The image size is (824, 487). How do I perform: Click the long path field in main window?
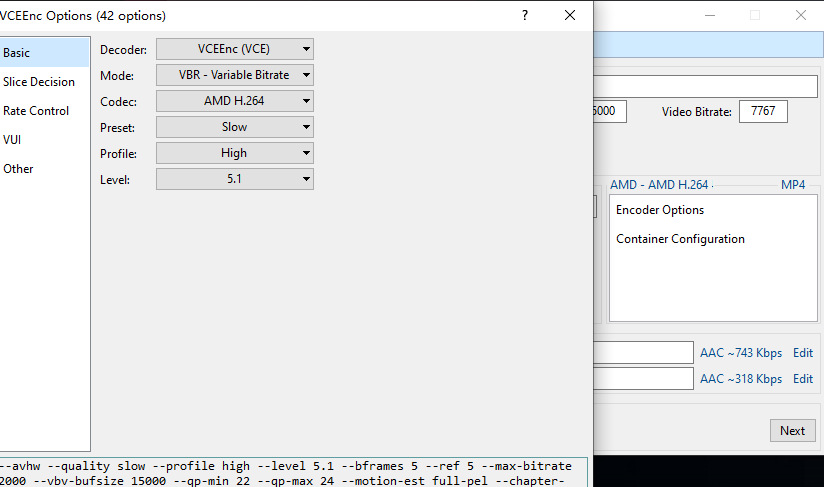point(705,86)
